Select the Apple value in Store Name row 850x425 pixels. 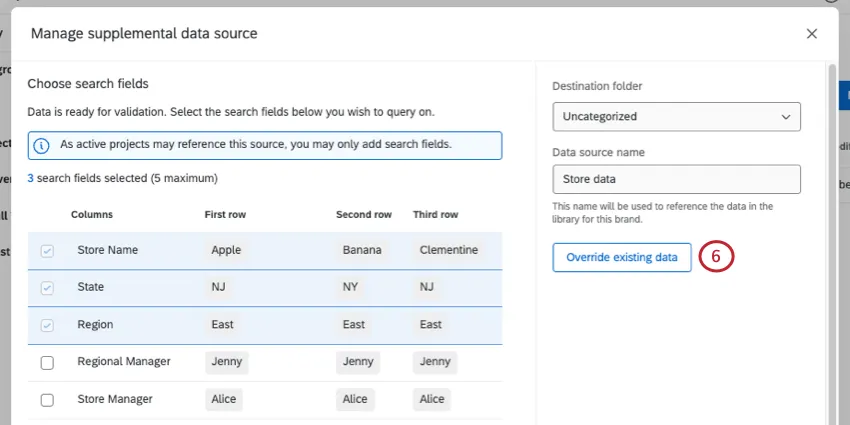coord(226,250)
